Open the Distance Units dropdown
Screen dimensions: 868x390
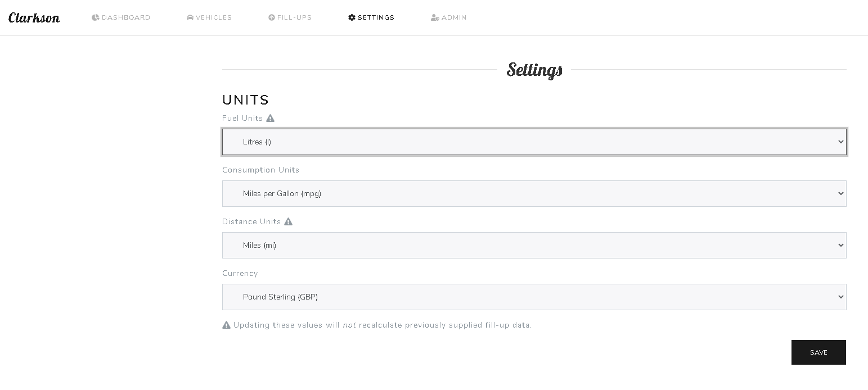[534, 245]
